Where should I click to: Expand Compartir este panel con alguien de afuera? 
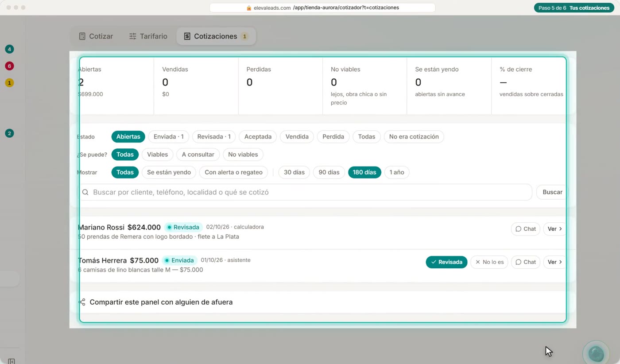tap(322, 302)
